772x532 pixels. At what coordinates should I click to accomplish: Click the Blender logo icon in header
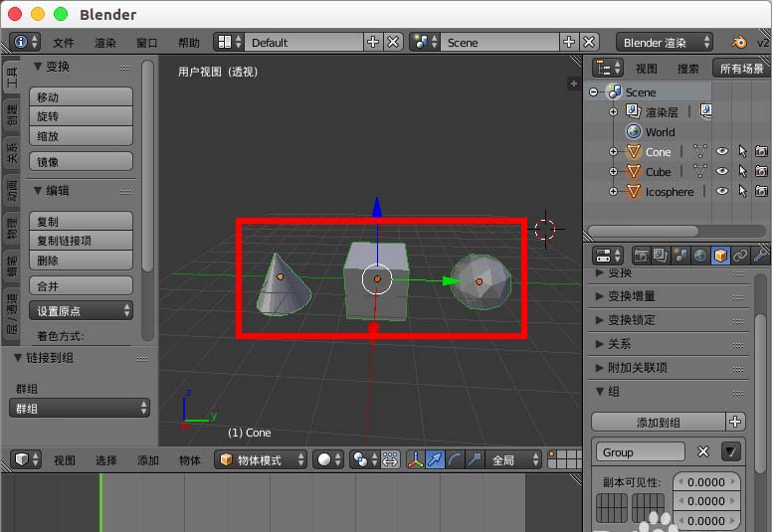click(x=738, y=43)
